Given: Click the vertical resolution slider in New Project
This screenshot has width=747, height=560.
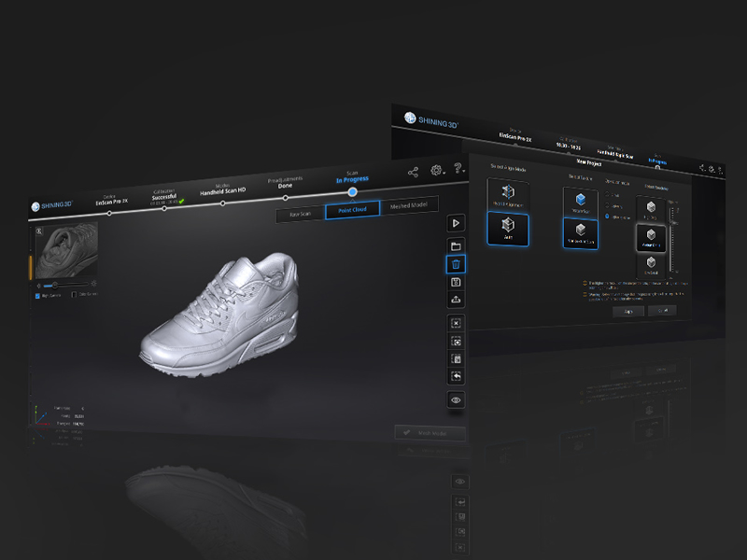Looking at the screenshot, I should (x=671, y=238).
